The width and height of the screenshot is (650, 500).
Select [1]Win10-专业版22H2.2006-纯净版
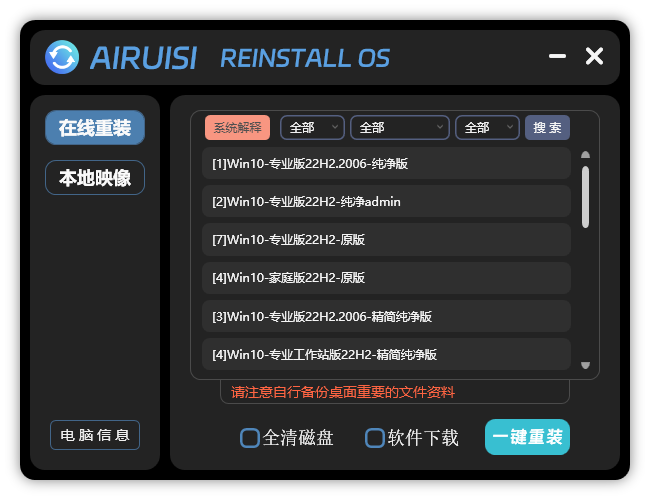click(x=386, y=163)
